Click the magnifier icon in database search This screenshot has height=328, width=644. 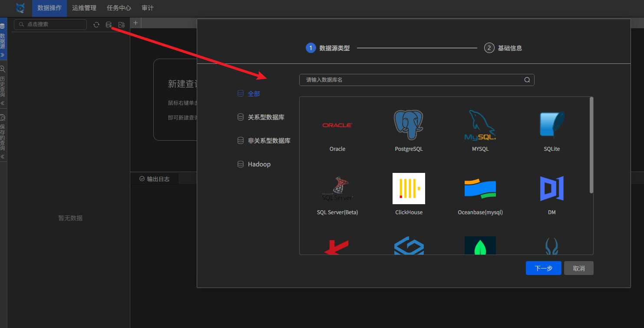coord(527,80)
